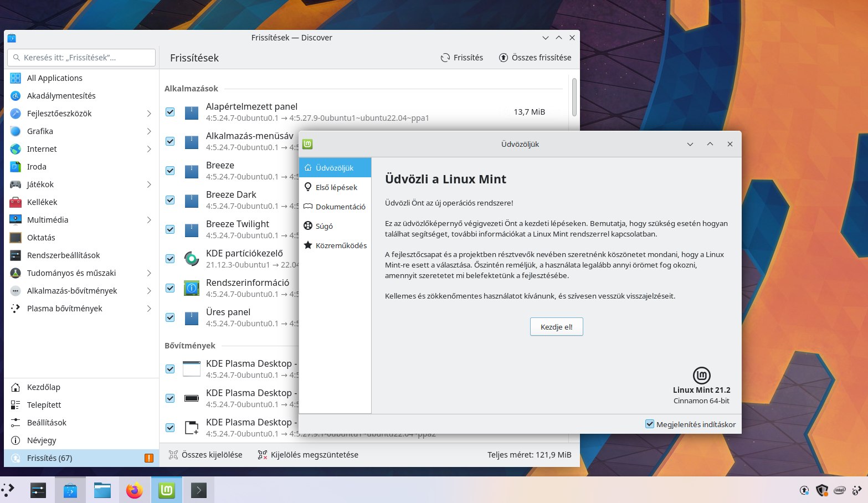The width and height of the screenshot is (868, 503).
Task: Expand Tudományos és műszaki chevron
Action: (x=149, y=273)
